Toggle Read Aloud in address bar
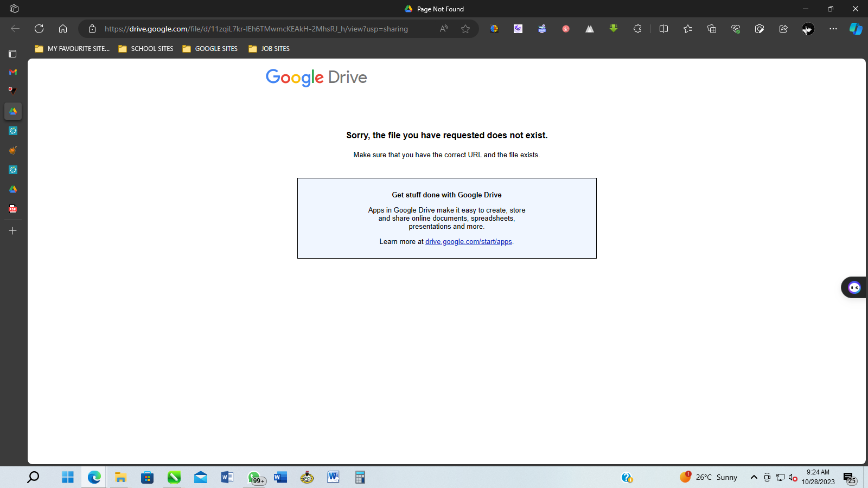The height and width of the screenshot is (488, 868). tap(444, 29)
